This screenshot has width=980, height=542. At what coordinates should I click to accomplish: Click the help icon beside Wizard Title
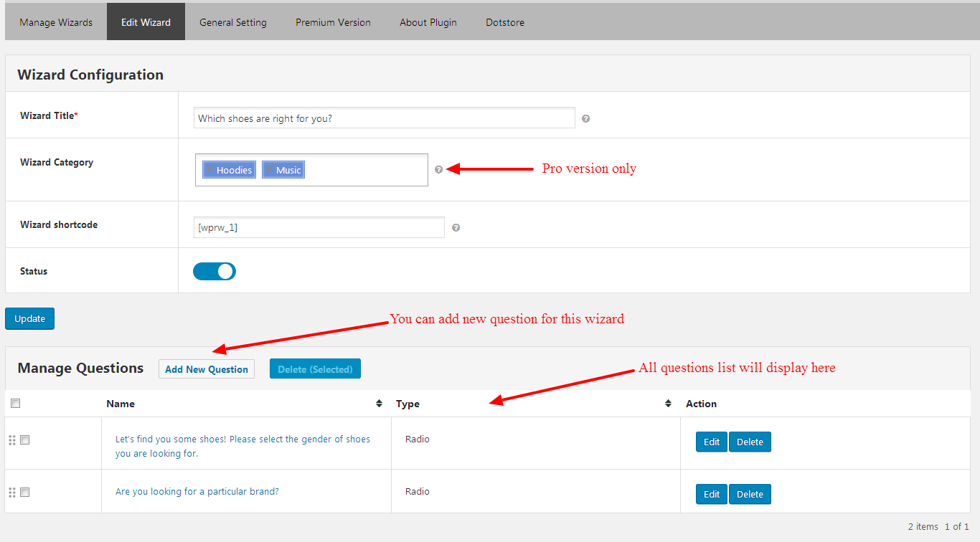pos(585,119)
